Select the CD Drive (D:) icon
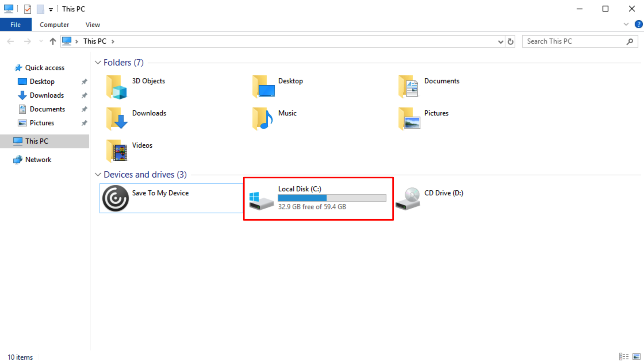644x362 pixels. pos(408,198)
